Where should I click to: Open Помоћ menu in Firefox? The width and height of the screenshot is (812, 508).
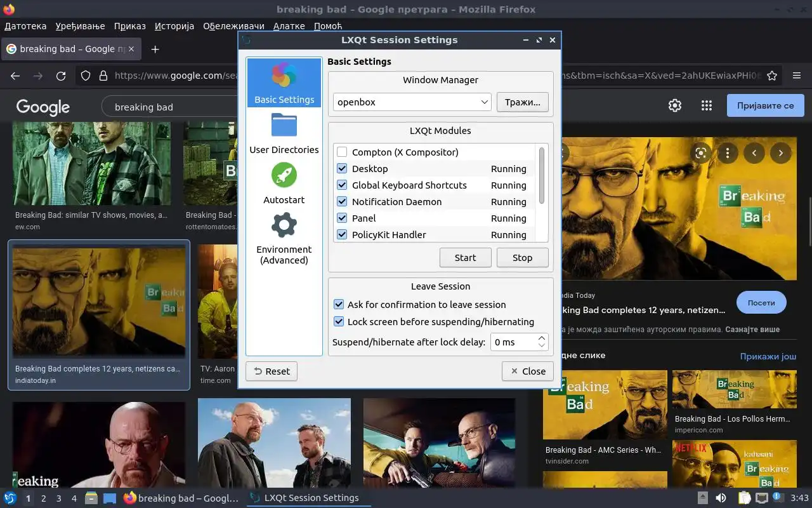coord(328,26)
